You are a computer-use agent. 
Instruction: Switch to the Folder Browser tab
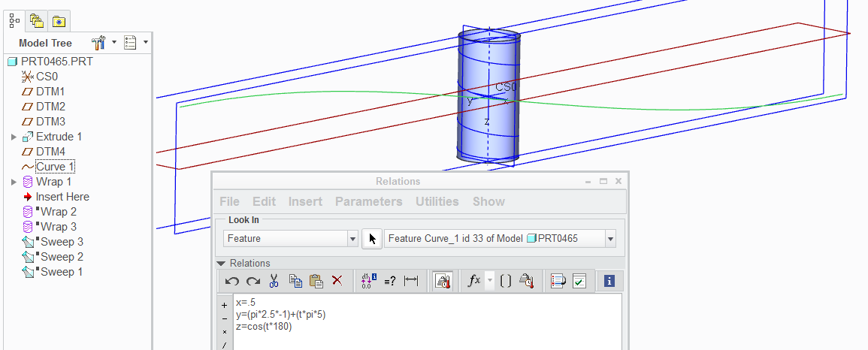tap(37, 22)
